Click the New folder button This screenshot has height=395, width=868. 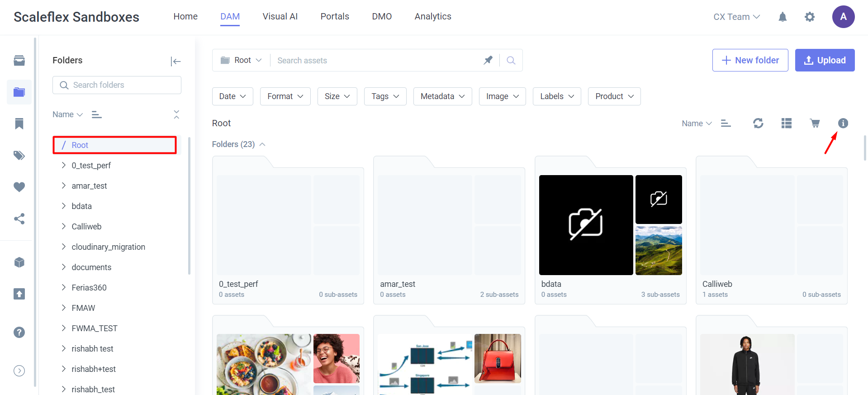[750, 60]
